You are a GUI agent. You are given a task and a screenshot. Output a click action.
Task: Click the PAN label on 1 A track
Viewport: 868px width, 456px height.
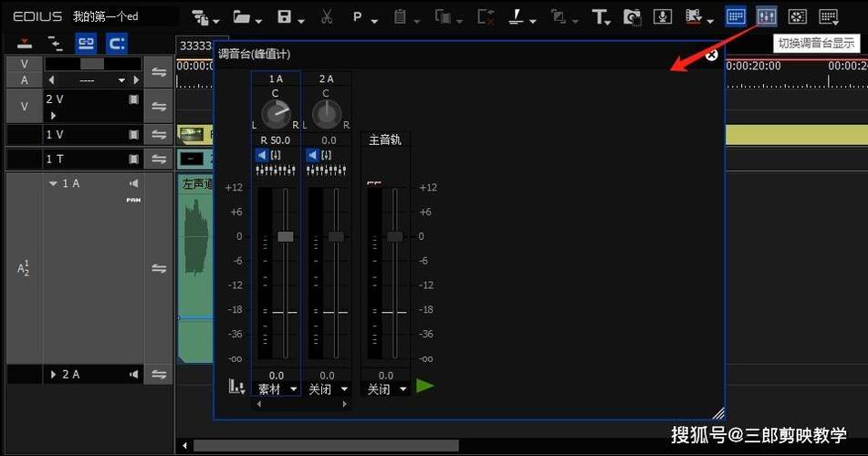tap(133, 201)
